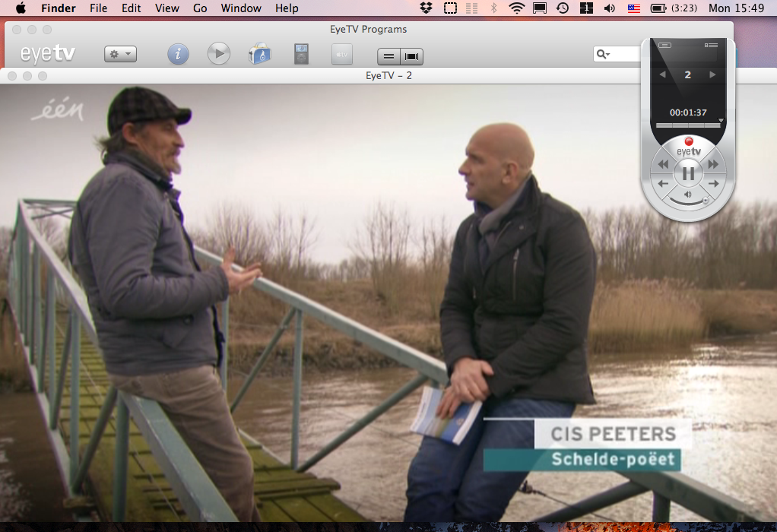777x532 pixels.
Task: Switch EyeTV Programs to list view
Action: (389, 56)
